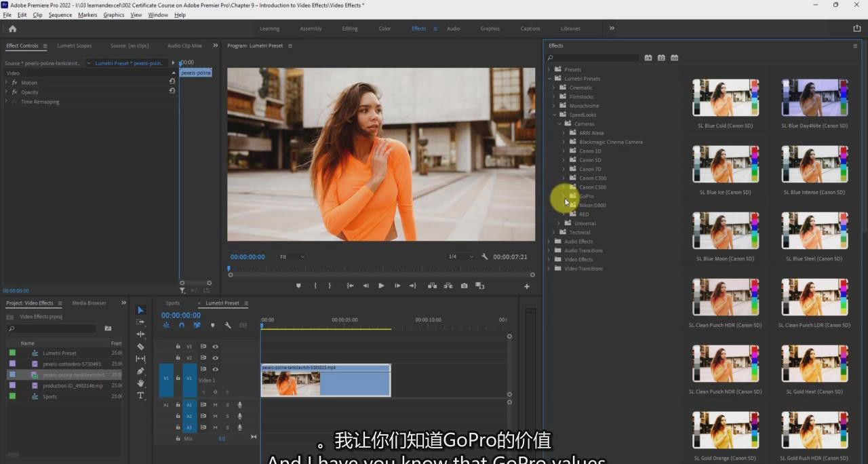The width and height of the screenshot is (868, 464).
Task: Expand the Video Effects folder
Action: point(549,260)
